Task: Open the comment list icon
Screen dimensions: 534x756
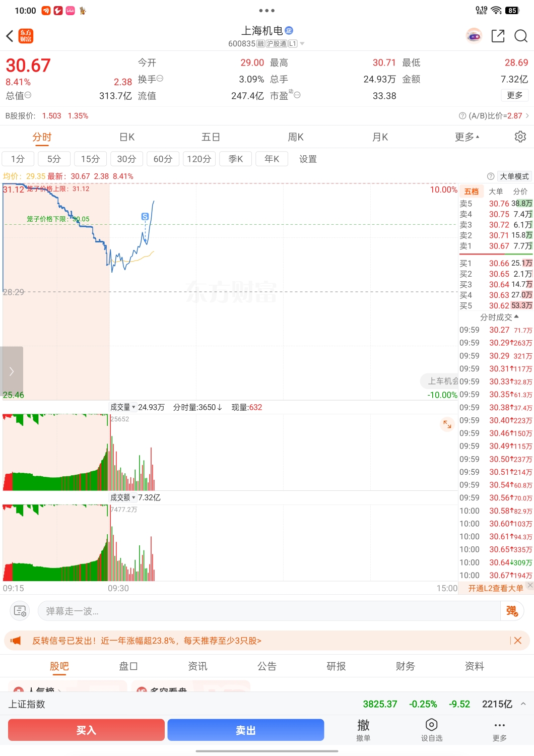Action: click(x=20, y=611)
